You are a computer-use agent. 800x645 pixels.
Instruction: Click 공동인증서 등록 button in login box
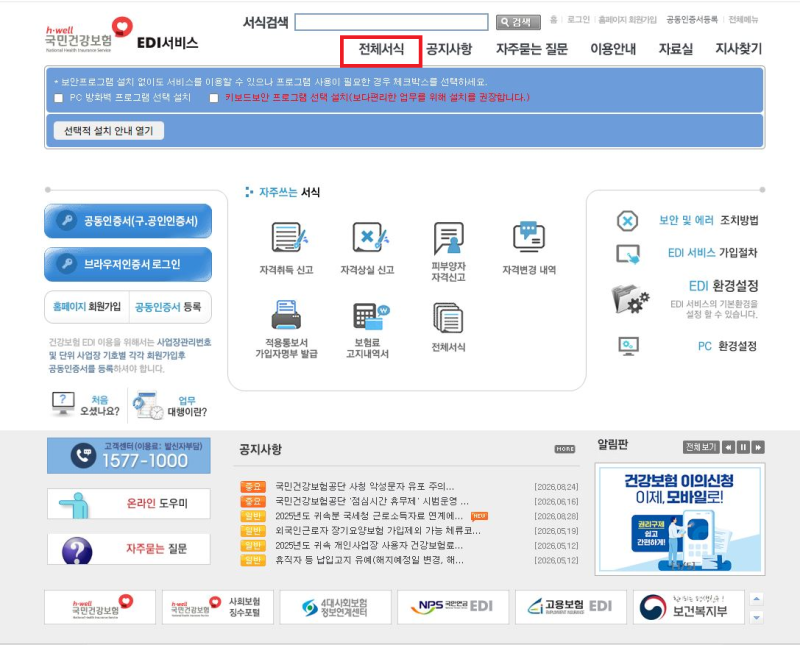168,307
